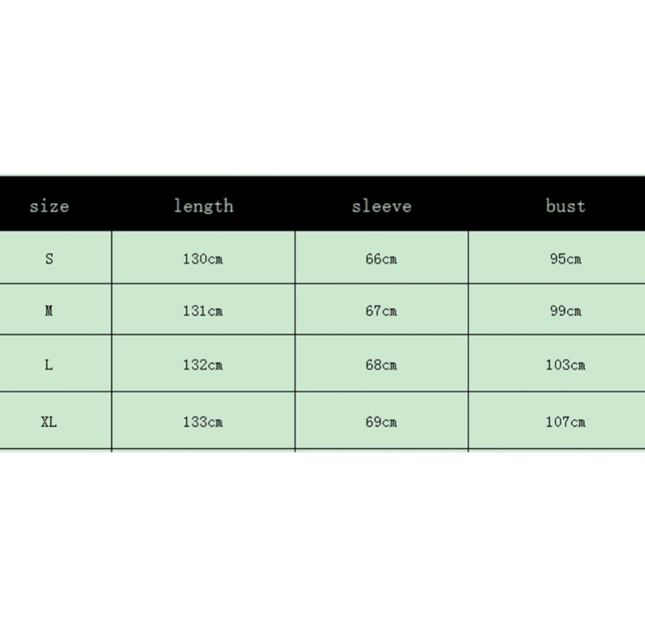Click the 132cm length cell
645x644 pixels.
203,364
